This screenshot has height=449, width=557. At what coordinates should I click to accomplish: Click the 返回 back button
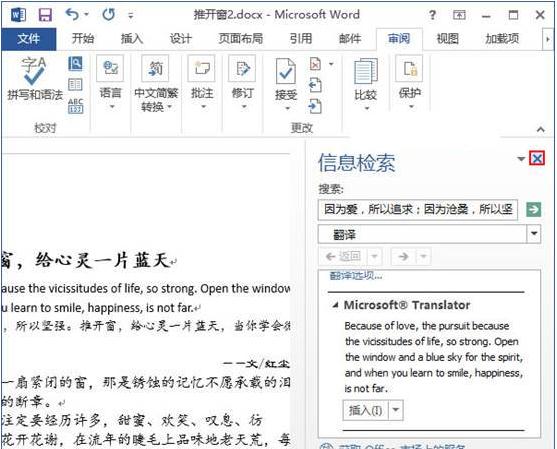pyautogui.click(x=343, y=256)
